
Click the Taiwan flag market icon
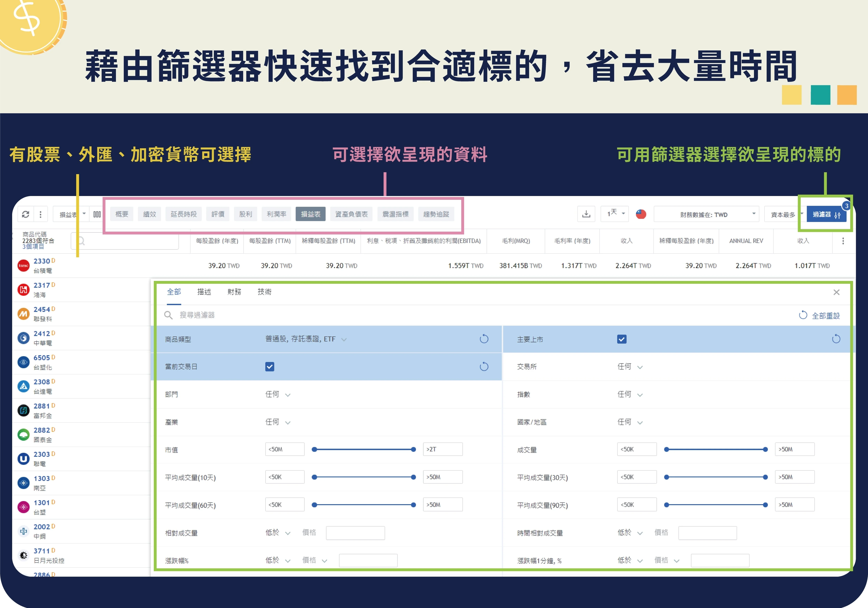641,214
